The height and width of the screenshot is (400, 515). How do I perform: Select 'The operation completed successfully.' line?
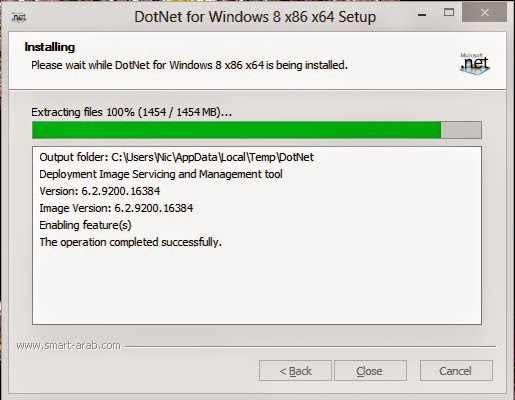[x=130, y=242]
